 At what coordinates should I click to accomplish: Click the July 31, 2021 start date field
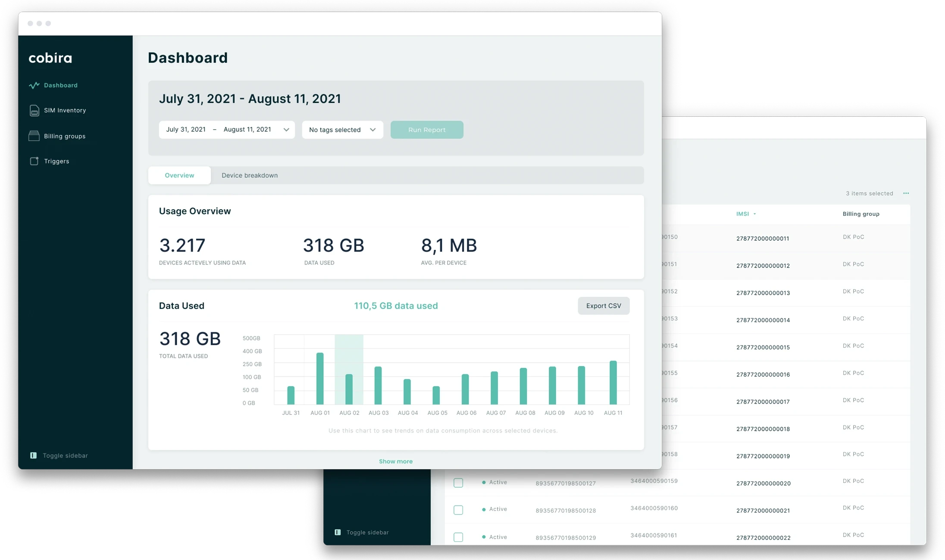pyautogui.click(x=186, y=129)
